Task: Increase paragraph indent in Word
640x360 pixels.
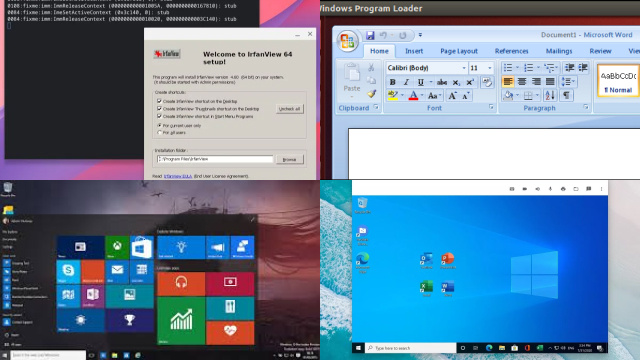Action: 583,68
